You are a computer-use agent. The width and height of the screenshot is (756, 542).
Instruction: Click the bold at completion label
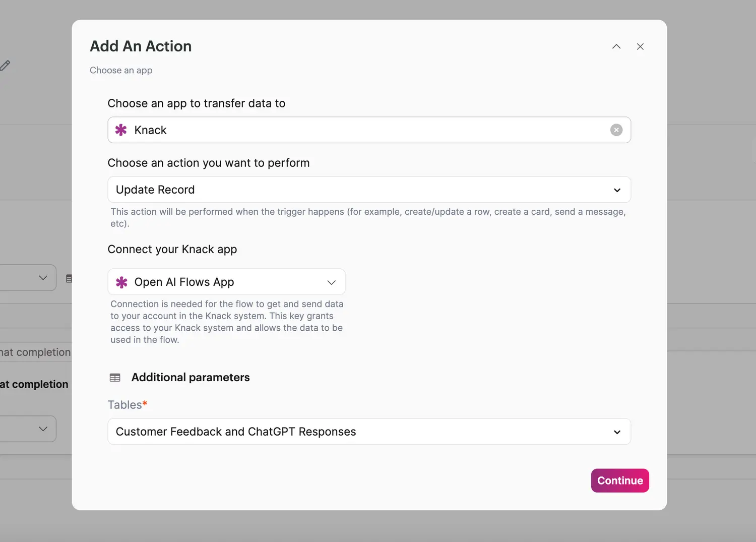(33, 384)
